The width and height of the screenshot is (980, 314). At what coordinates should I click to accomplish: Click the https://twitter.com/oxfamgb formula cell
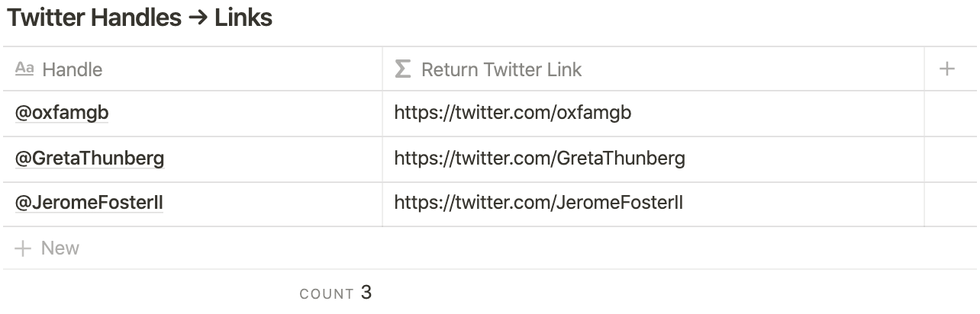click(x=653, y=114)
